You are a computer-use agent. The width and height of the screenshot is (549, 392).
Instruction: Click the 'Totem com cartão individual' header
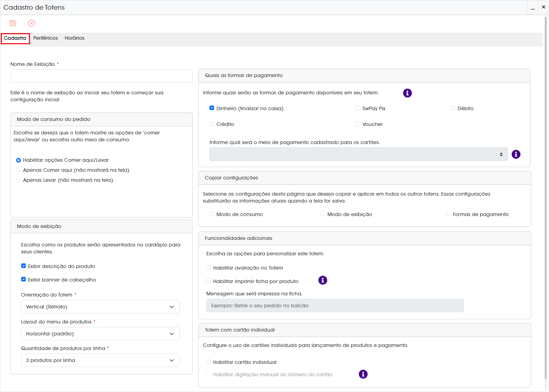[365, 330]
